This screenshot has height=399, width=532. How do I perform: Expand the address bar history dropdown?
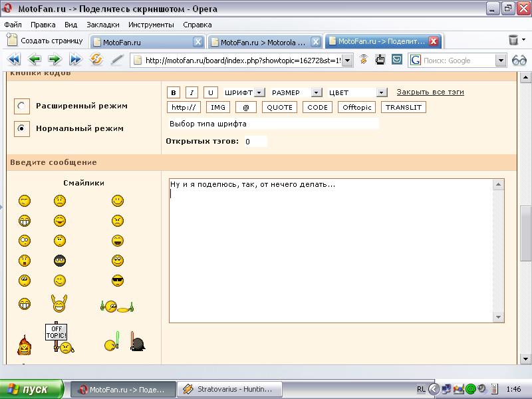347,61
